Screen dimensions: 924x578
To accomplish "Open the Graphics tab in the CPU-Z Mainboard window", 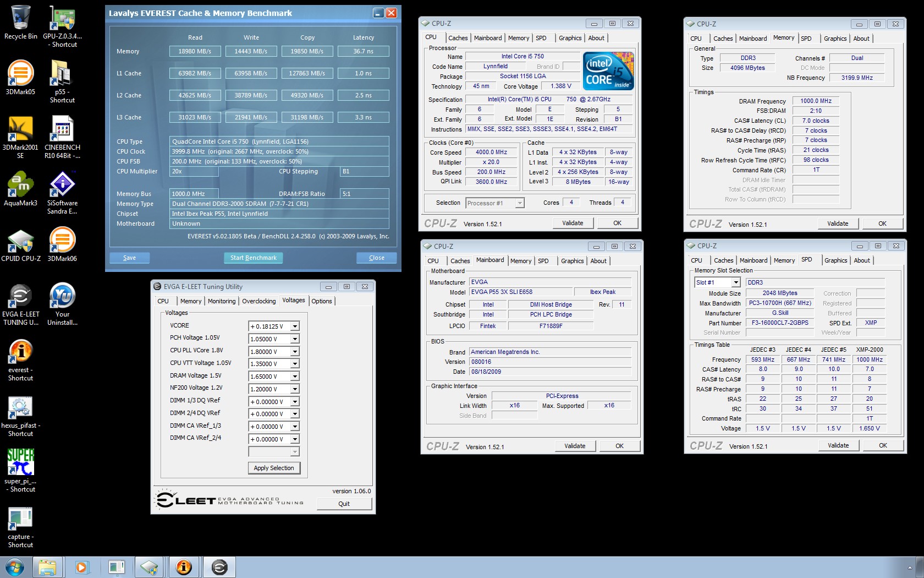I will (x=572, y=261).
